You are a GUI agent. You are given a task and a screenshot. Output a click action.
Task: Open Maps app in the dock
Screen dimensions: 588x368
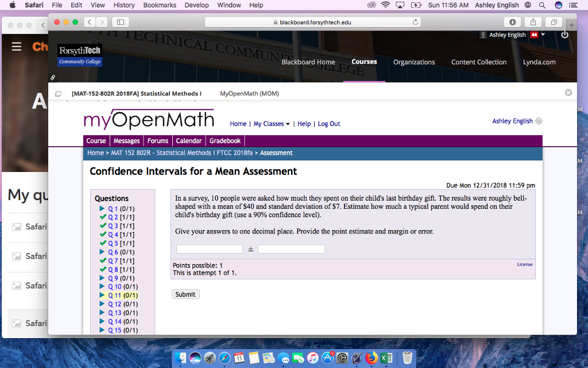tap(269, 358)
